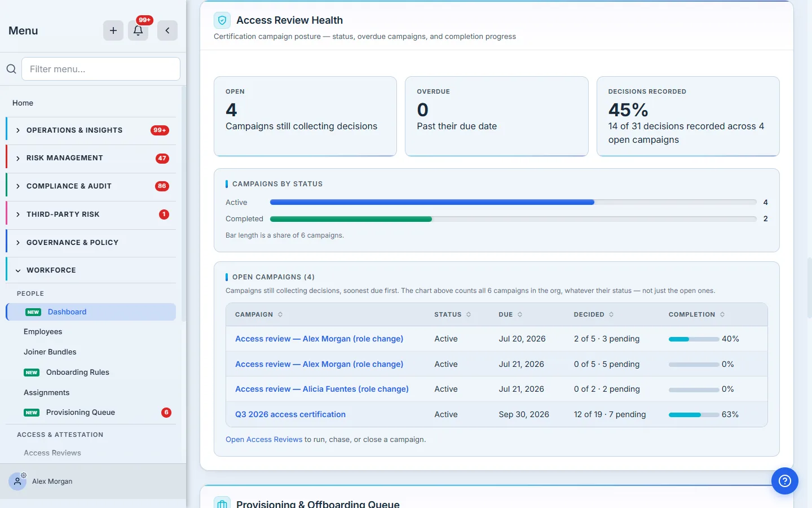This screenshot has height=508, width=812.
Task: Click the '0 of 2 · 2 pending' cell
Action: click(x=607, y=389)
